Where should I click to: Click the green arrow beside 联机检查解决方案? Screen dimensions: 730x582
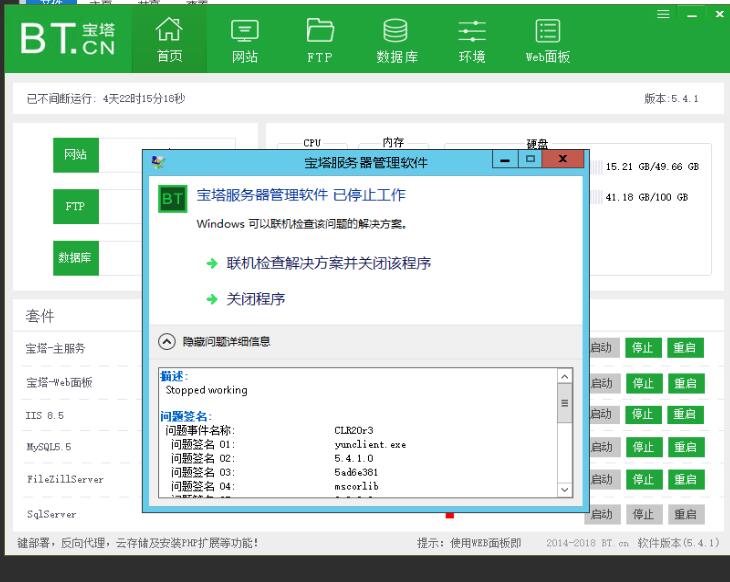point(212,264)
